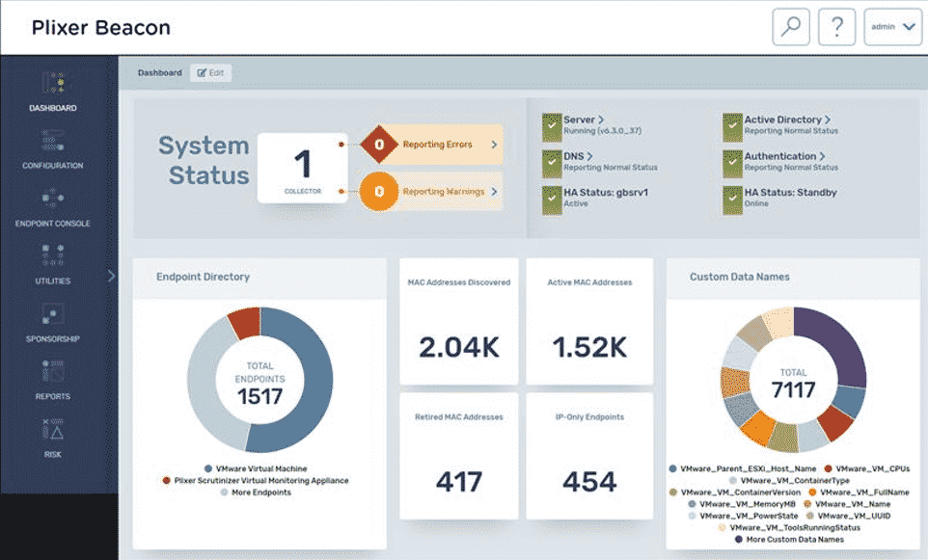Click the Custom Data Names panel heading
Image resolution: width=928 pixels, height=560 pixels.
click(x=739, y=277)
